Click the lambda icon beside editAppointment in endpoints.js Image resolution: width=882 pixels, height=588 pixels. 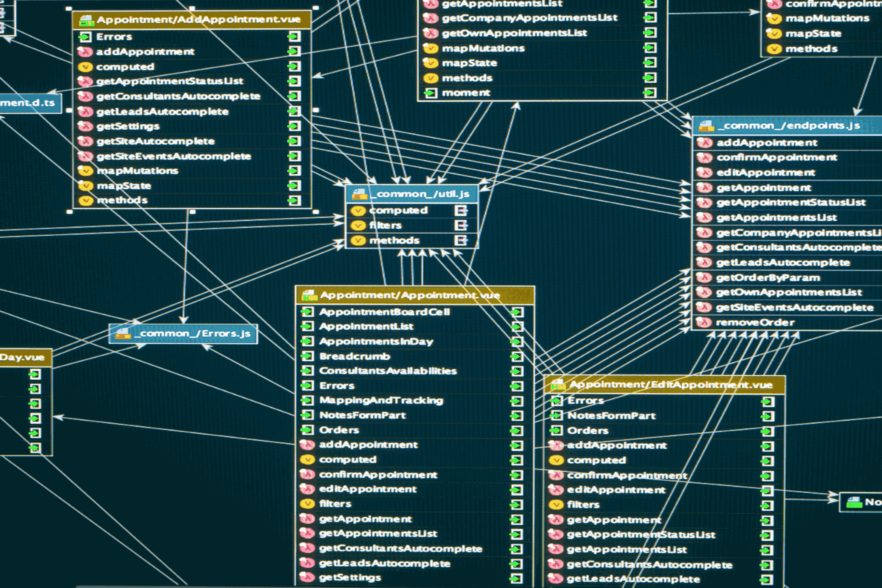[704, 173]
